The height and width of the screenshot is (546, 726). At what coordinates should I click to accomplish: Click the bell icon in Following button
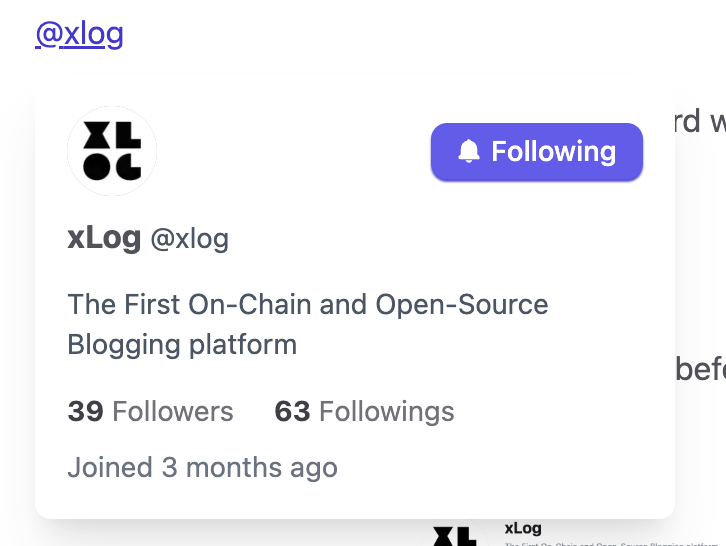[x=469, y=151]
